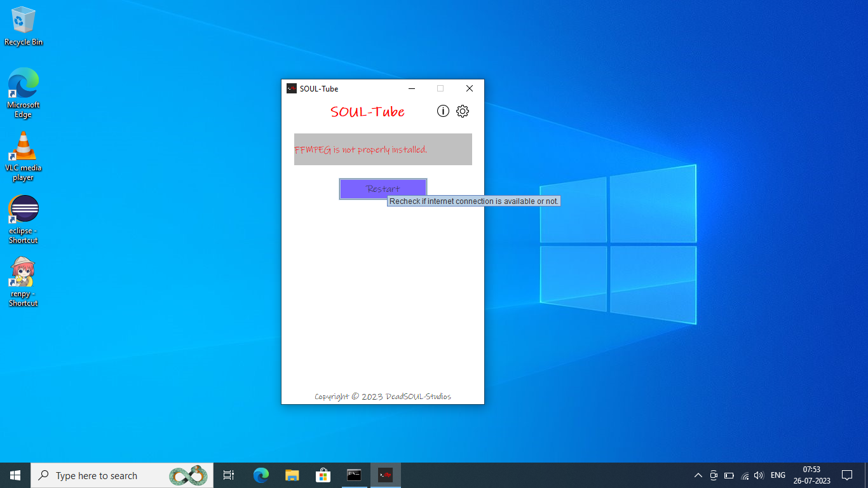Open SOUL-Tube settings via gear icon
868x488 pixels.
[462, 111]
